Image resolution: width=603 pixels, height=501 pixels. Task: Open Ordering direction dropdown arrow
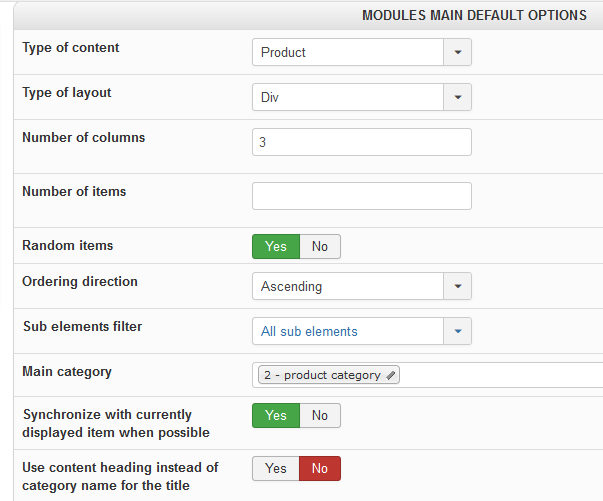[457, 286]
